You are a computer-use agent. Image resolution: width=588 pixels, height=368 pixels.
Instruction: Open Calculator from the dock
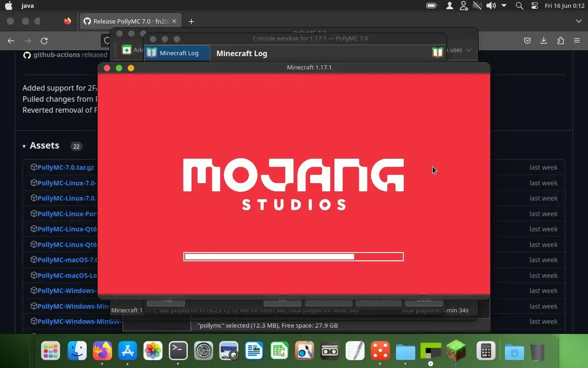click(x=486, y=351)
